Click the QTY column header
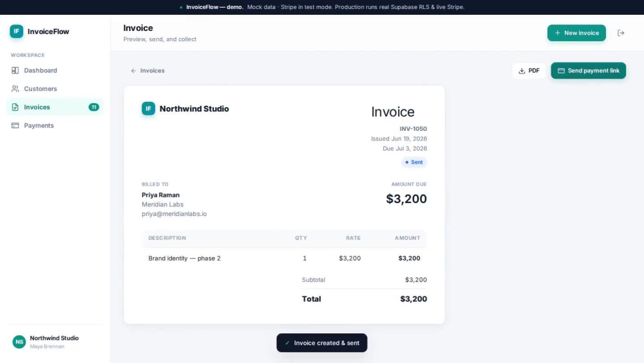This screenshot has width=644, height=363. [x=301, y=238]
